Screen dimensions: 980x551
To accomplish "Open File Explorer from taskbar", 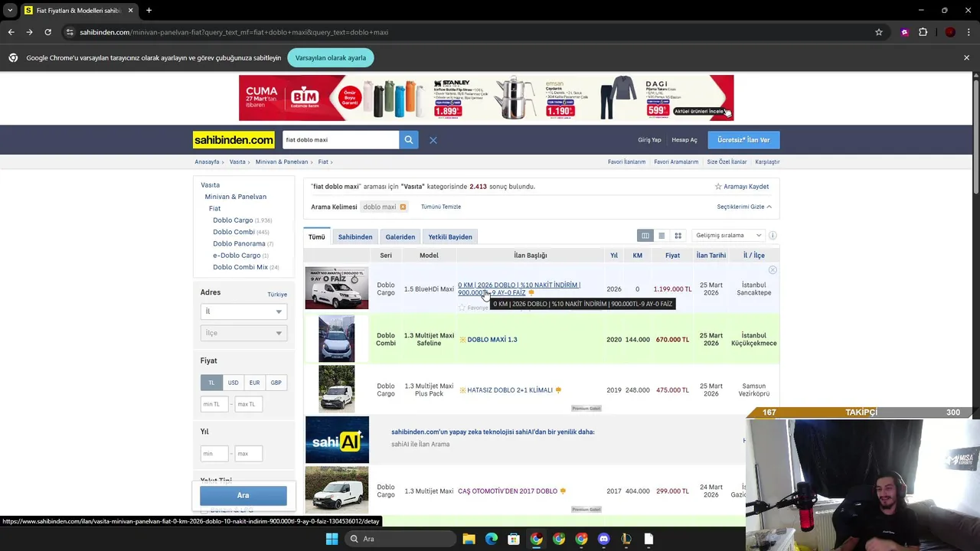I will click(x=469, y=539).
